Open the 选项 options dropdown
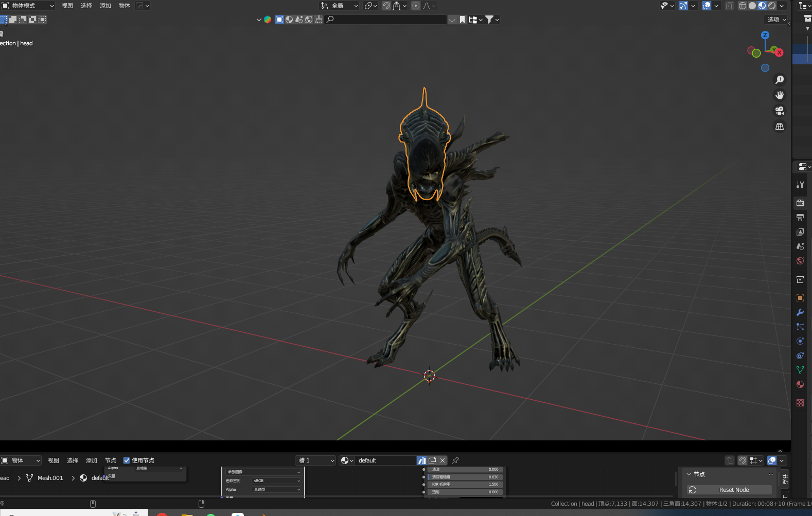Viewport: 812px width, 516px height. point(776,20)
